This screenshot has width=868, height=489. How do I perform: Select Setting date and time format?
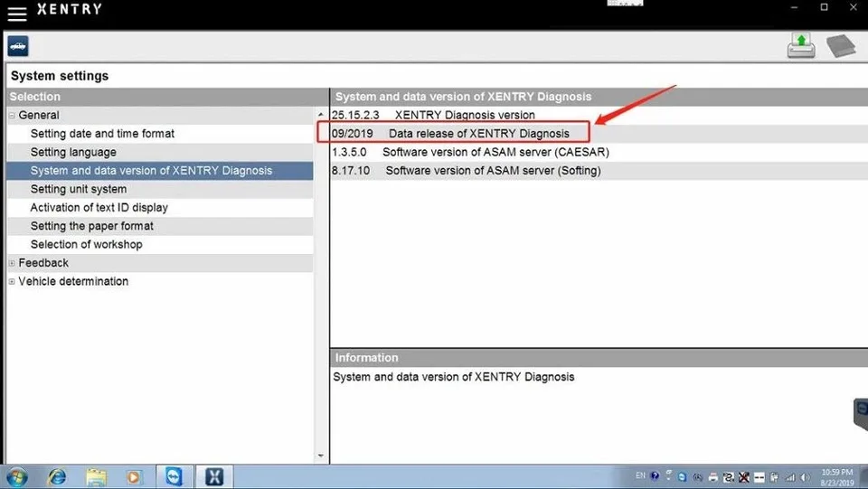click(102, 133)
